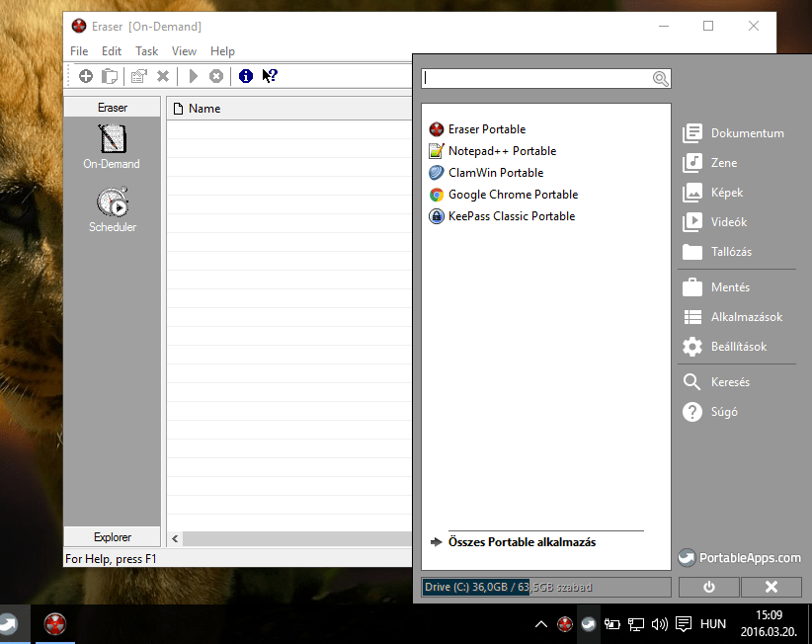
Task: Open the Help menu in Eraser
Action: click(222, 51)
